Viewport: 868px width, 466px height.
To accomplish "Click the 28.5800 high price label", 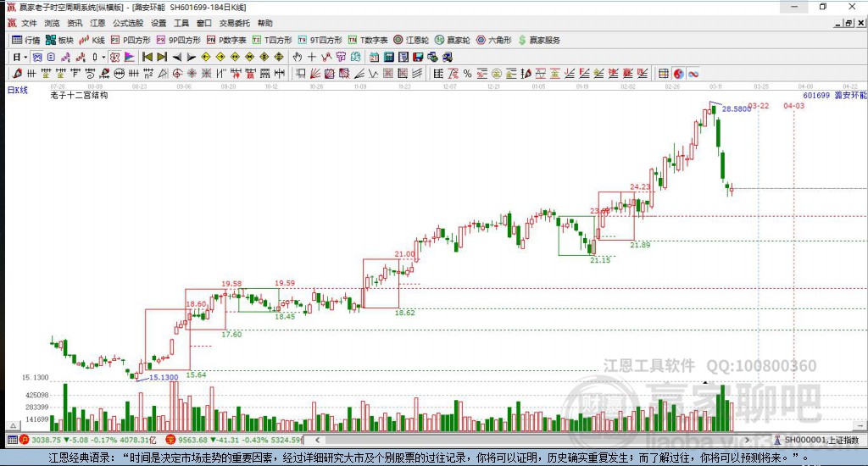I will [x=737, y=109].
